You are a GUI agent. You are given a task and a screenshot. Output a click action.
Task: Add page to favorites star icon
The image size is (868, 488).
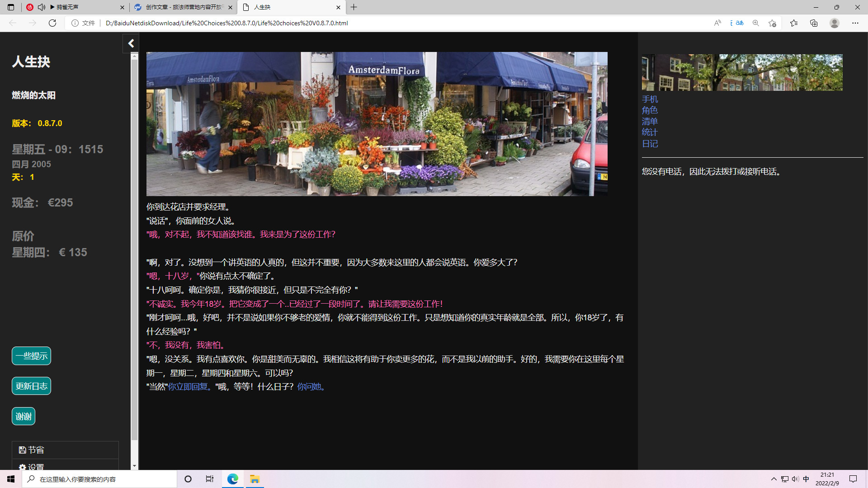[x=772, y=23]
